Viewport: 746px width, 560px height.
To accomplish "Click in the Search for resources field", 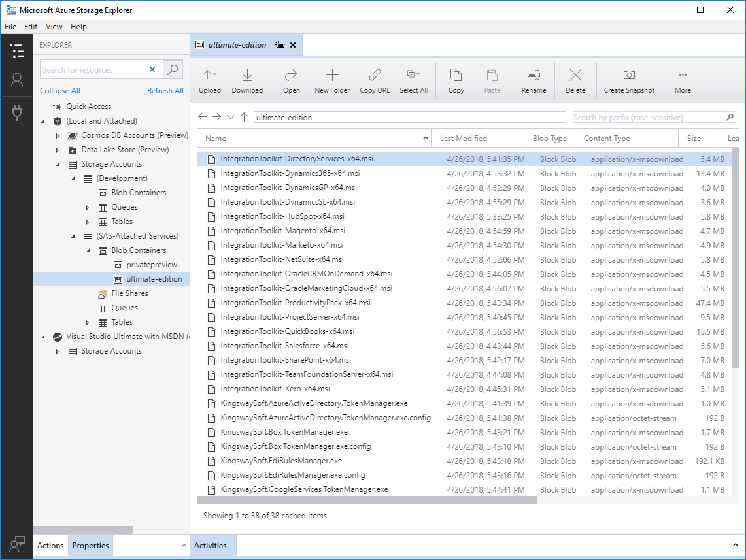I will [93, 69].
